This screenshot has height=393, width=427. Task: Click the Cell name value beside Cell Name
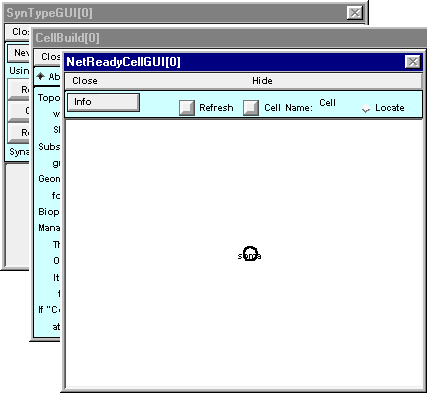point(327,103)
